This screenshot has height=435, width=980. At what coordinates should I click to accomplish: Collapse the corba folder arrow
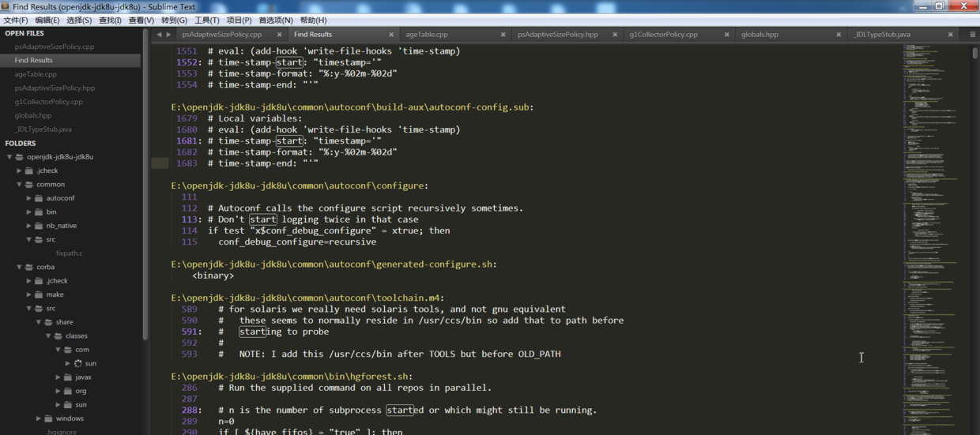(19, 268)
